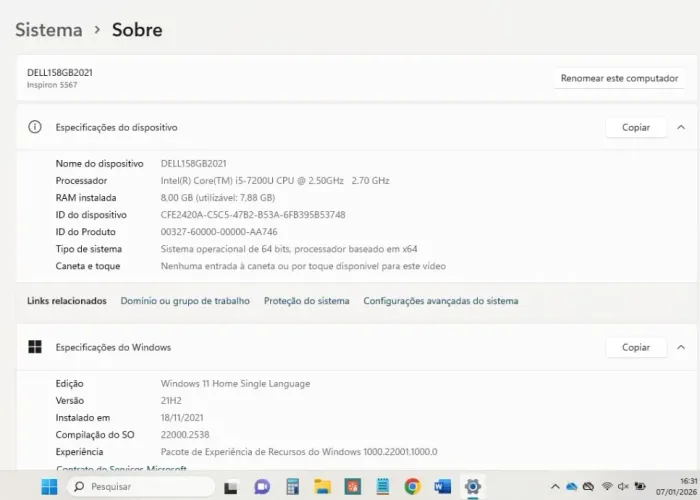
Task: Collapse the Especificações do Windows section
Action: 681,347
